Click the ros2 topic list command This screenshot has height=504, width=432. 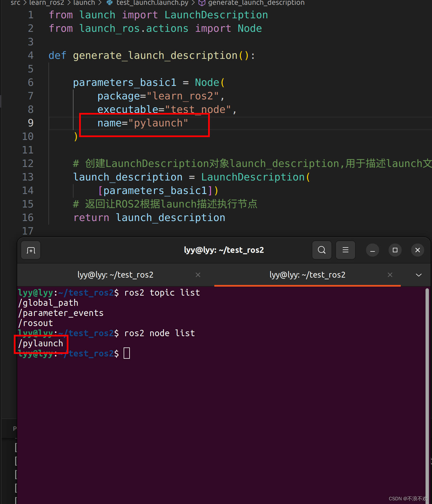[x=162, y=293]
